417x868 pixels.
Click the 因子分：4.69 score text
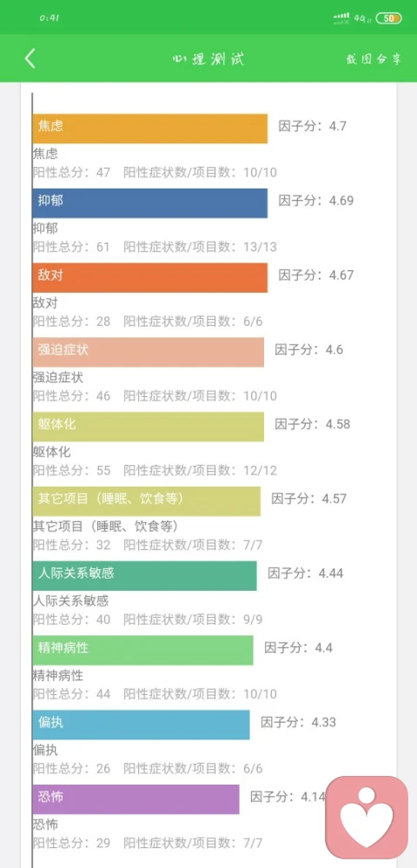(x=315, y=201)
